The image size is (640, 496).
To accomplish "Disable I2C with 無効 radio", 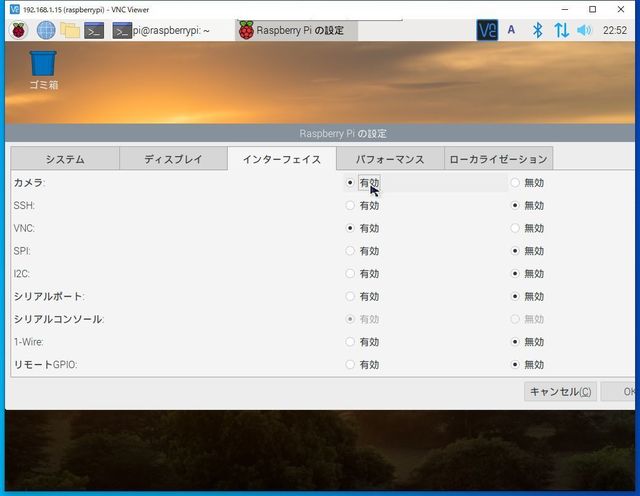I will (515, 274).
